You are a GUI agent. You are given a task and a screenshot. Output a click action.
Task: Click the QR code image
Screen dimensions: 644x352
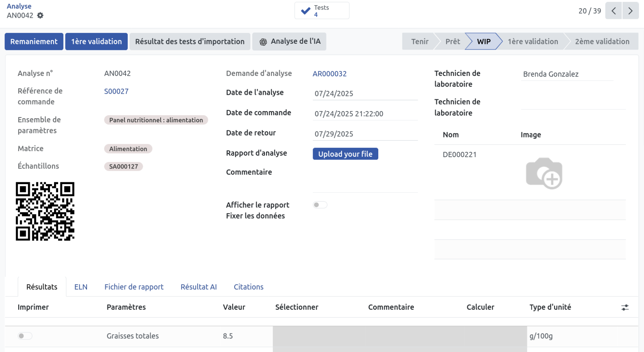[45, 211]
